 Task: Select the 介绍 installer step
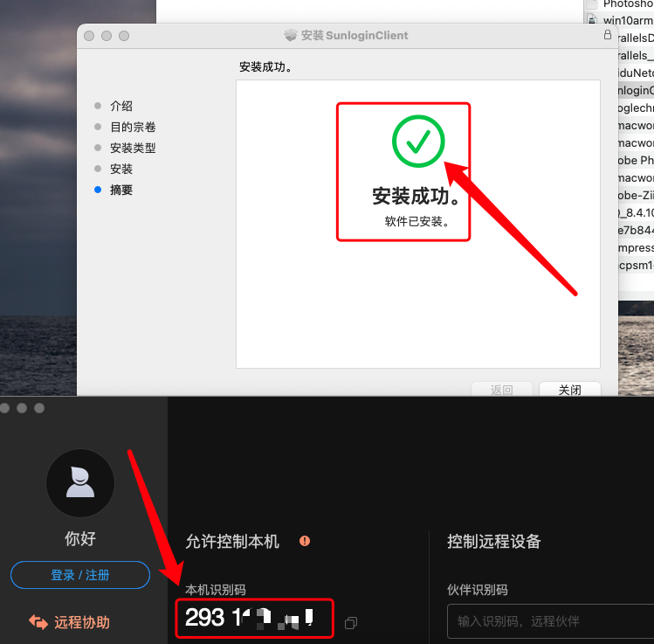point(121,106)
